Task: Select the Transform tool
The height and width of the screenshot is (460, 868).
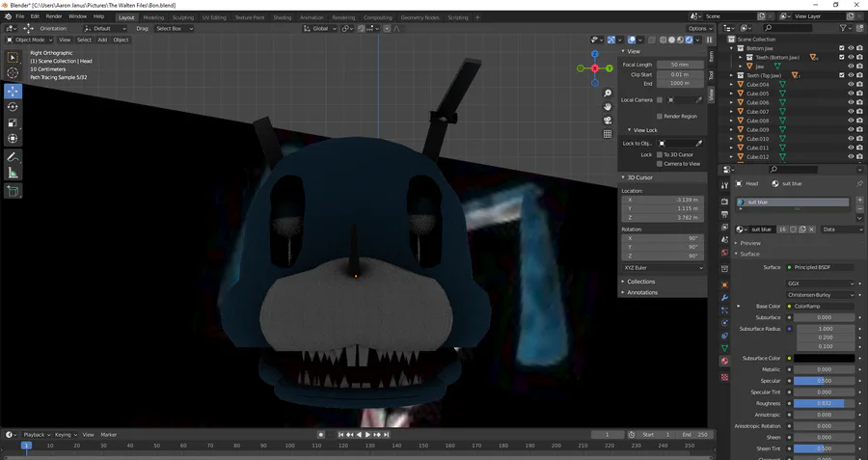Action: coord(13,139)
